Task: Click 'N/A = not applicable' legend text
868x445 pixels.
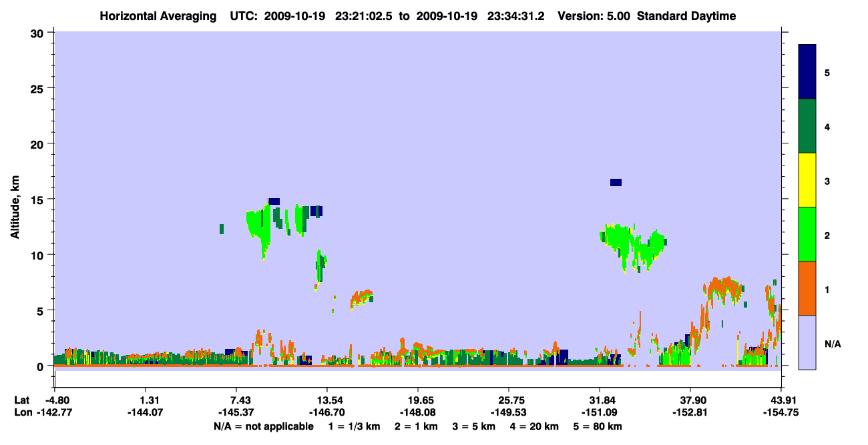Action: click(264, 426)
